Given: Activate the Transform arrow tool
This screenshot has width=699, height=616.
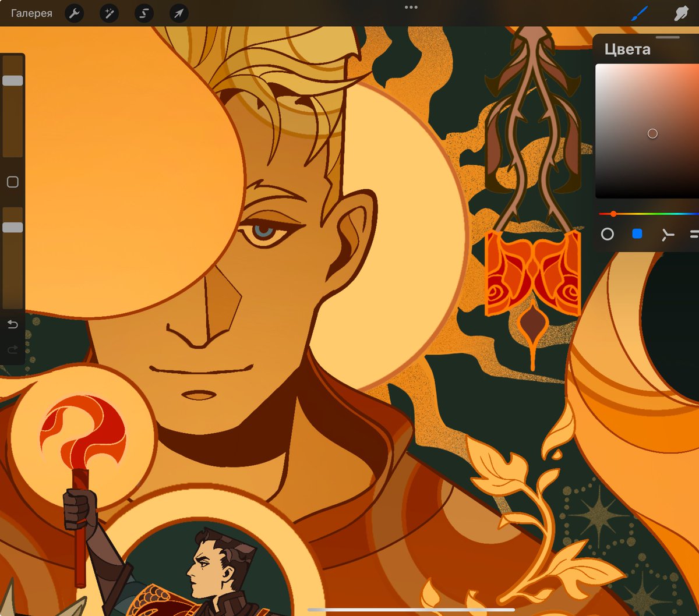Looking at the screenshot, I should coord(179,13).
